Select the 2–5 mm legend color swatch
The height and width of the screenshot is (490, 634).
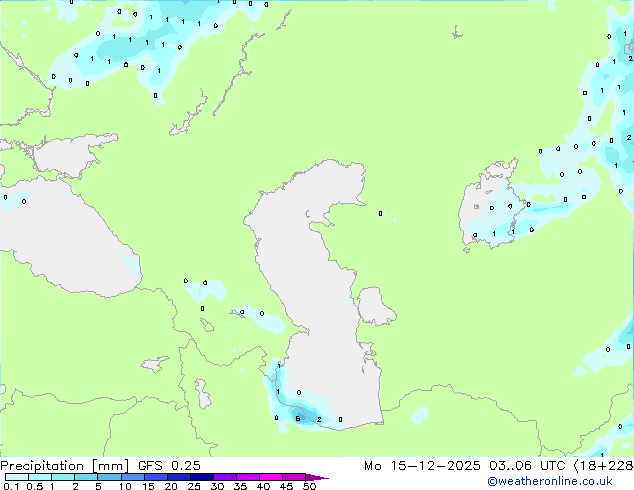[86, 477]
